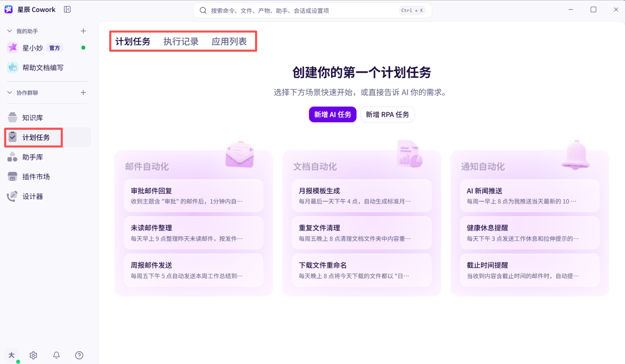Focus the search commands input field
The image size is (625, 364).
pyautogui.click(x=312, y=10)
